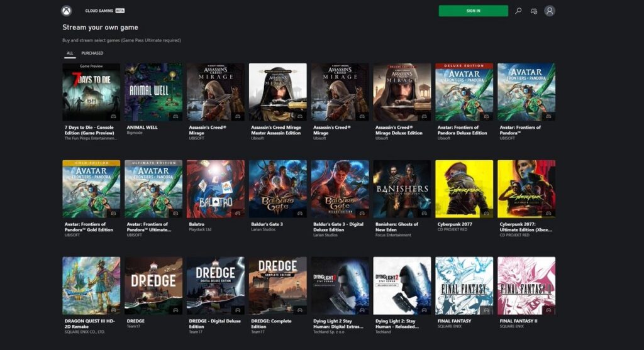Open the profile avatar icon

[550, 11]
